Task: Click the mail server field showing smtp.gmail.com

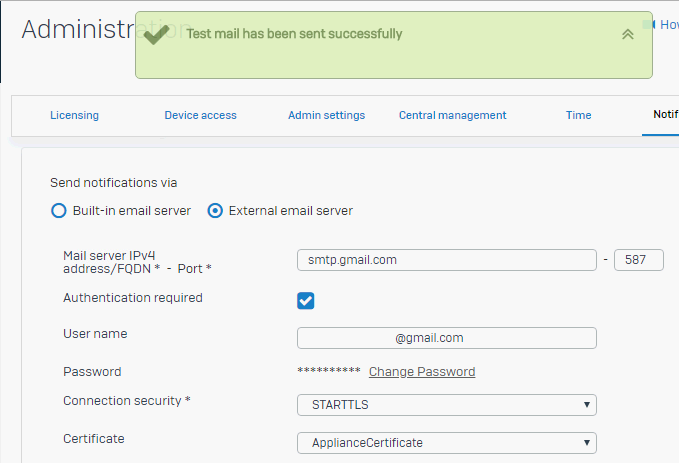Action: click(446, 260)
